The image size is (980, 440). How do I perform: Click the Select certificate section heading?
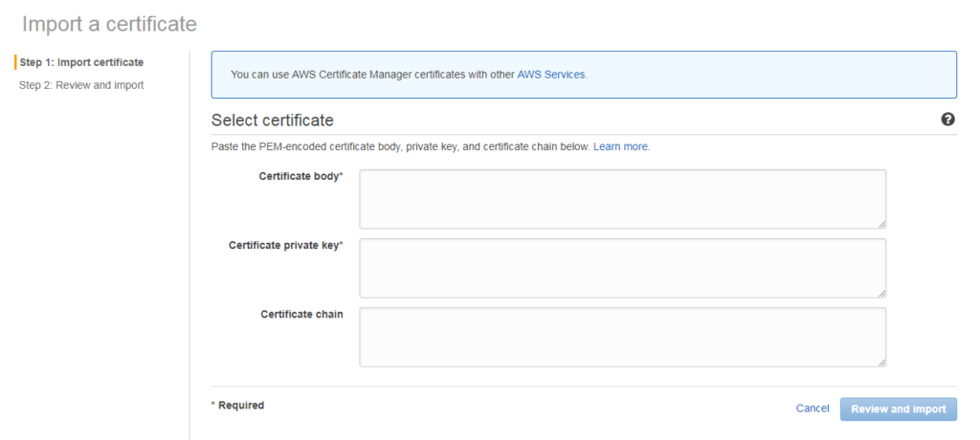273,120
